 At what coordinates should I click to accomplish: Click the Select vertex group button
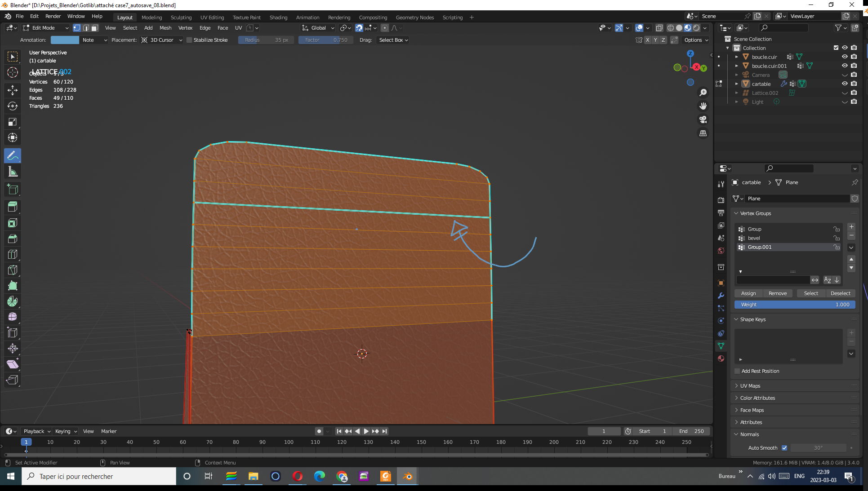click(811, 293)
